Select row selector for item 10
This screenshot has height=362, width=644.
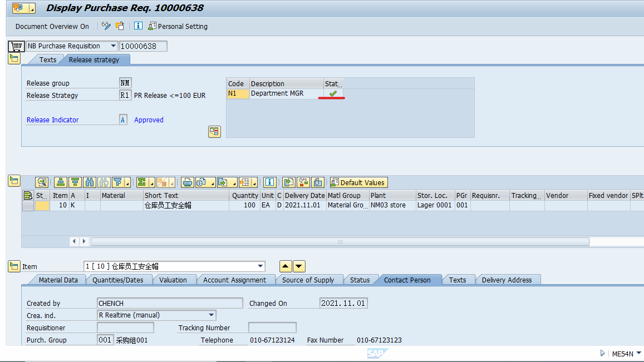click(x=28, y=205)
